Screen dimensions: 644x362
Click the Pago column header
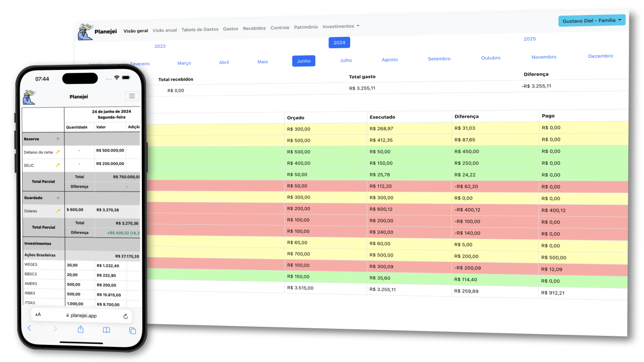548,116
